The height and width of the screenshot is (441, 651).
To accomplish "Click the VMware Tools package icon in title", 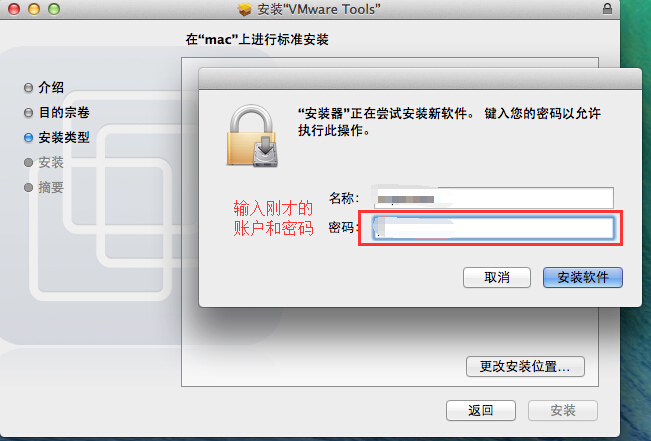I will pyautogui.click(x=245, y=9).
